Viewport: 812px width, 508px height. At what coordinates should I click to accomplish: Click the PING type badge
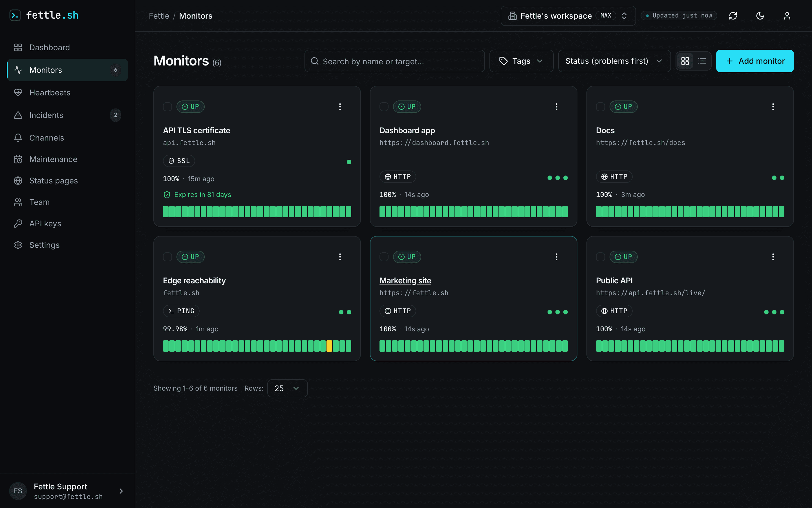[x=181, y=311]
